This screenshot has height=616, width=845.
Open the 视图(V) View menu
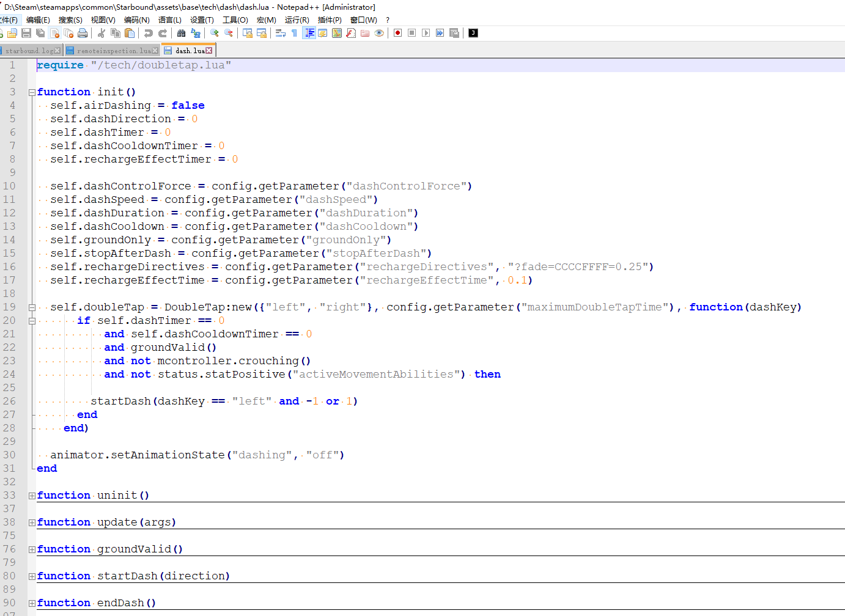coord(103,20)
